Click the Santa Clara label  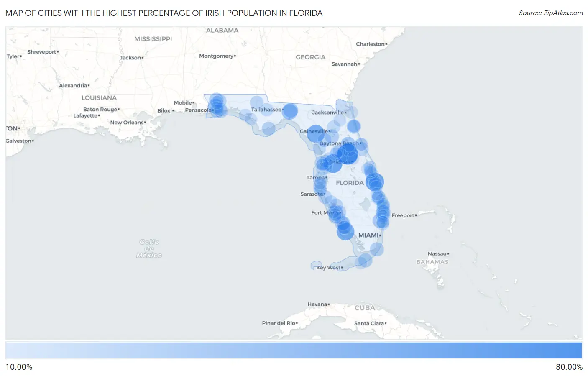[369, 323]
